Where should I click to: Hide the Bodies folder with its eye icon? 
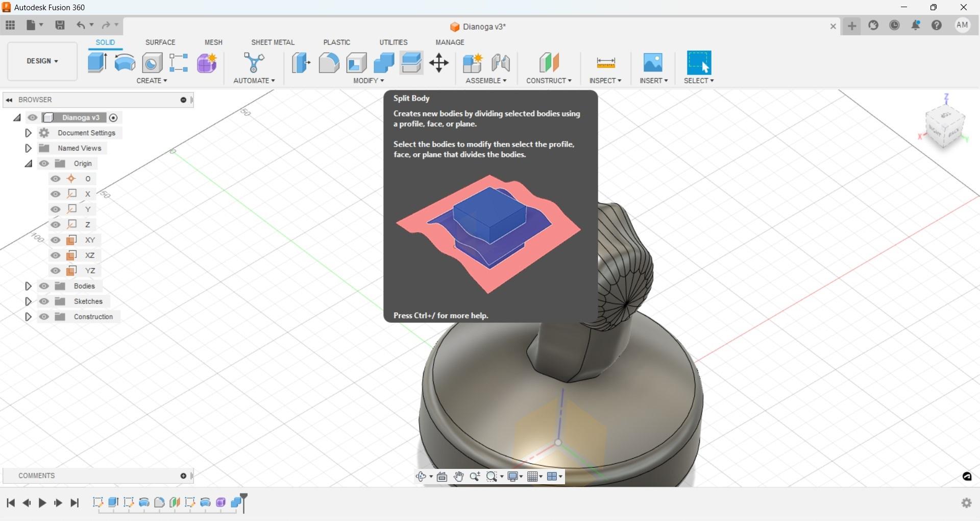44,286
